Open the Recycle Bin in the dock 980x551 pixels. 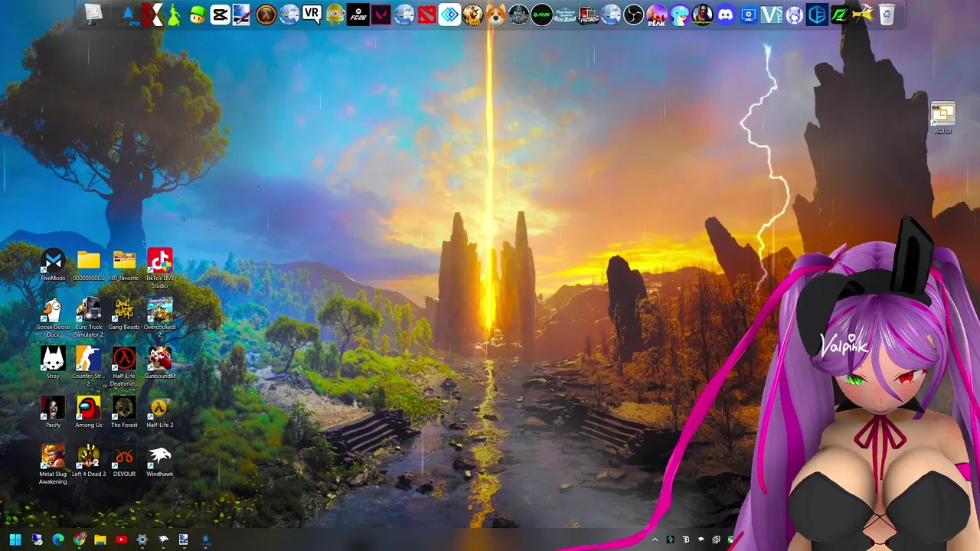(886, 15)
